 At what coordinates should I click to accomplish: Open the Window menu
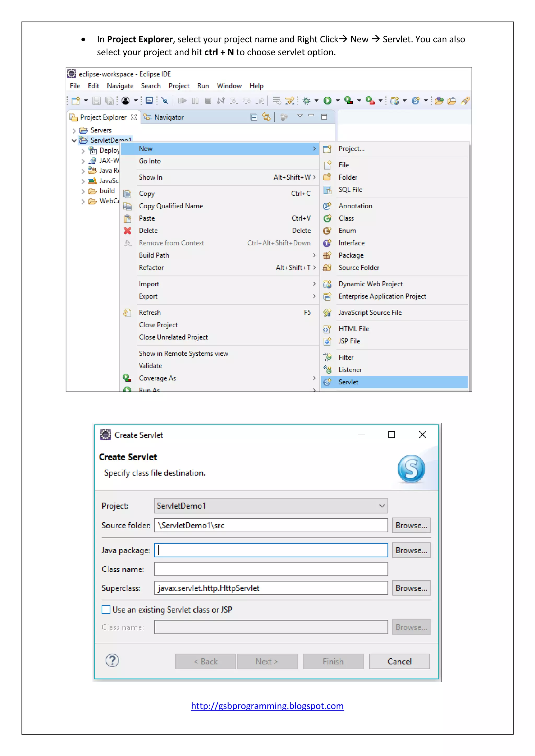229,86
